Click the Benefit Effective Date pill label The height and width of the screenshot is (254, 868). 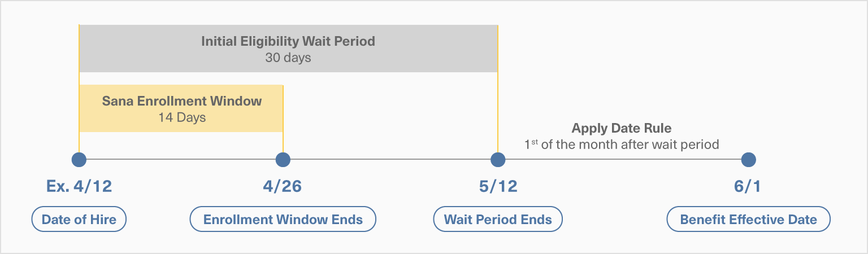(748, 220)
